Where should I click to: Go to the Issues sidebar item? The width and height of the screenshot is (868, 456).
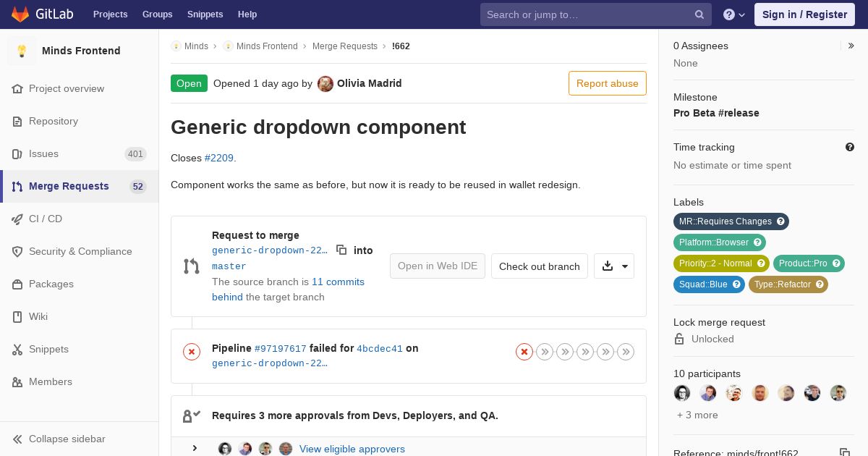43,153
